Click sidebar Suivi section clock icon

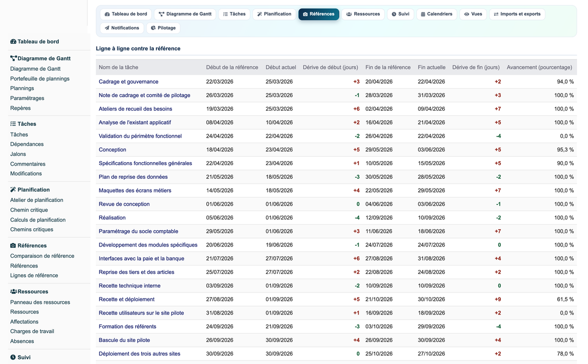coord(13,358)
